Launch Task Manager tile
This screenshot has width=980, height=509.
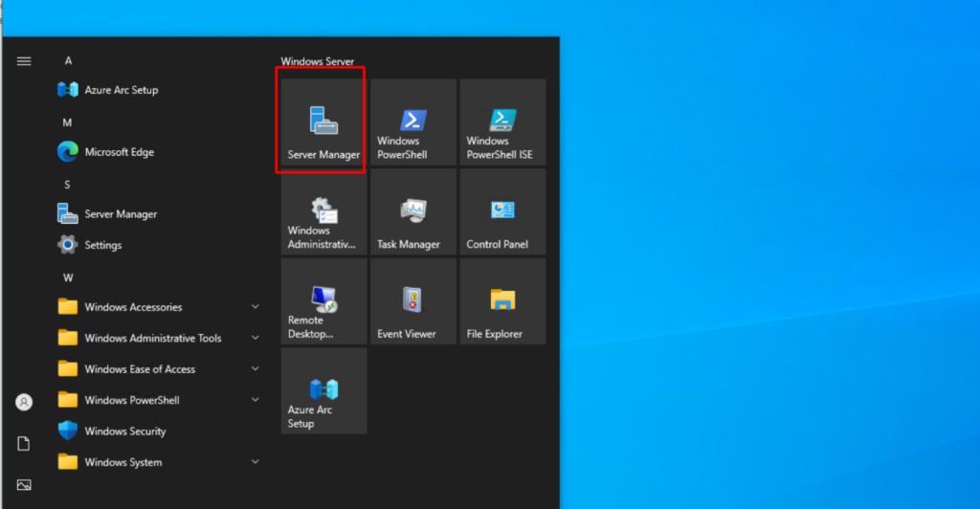(x=412, y=213)
